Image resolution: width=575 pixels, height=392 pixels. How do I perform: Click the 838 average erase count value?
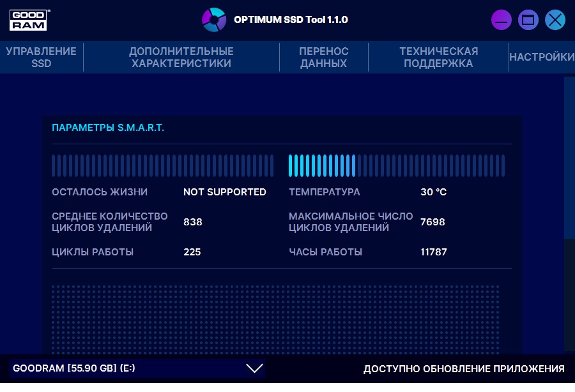[193, 222]
